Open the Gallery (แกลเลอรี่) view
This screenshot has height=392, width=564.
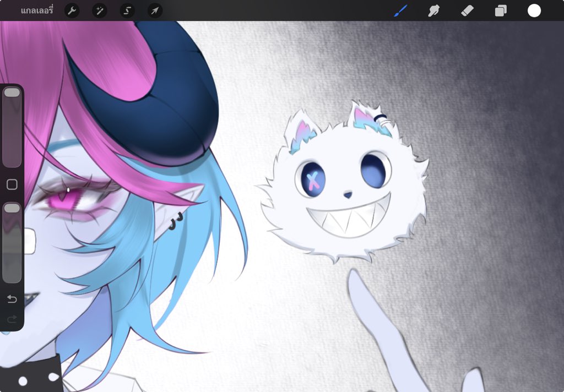click(x=37, y=11)
